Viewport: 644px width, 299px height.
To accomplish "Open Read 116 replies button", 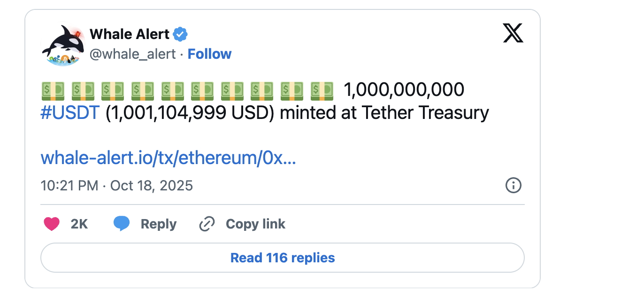I will (283, 258).
